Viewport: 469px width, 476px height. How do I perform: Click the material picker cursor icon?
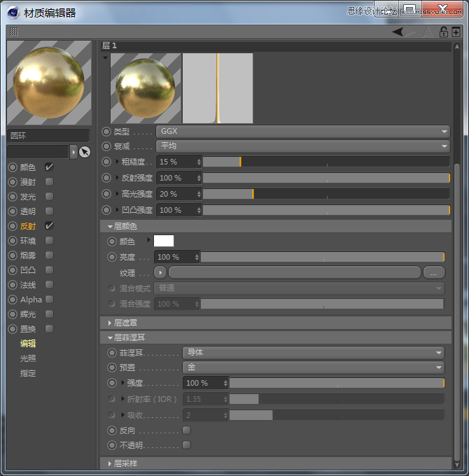(x=85, y=152)
